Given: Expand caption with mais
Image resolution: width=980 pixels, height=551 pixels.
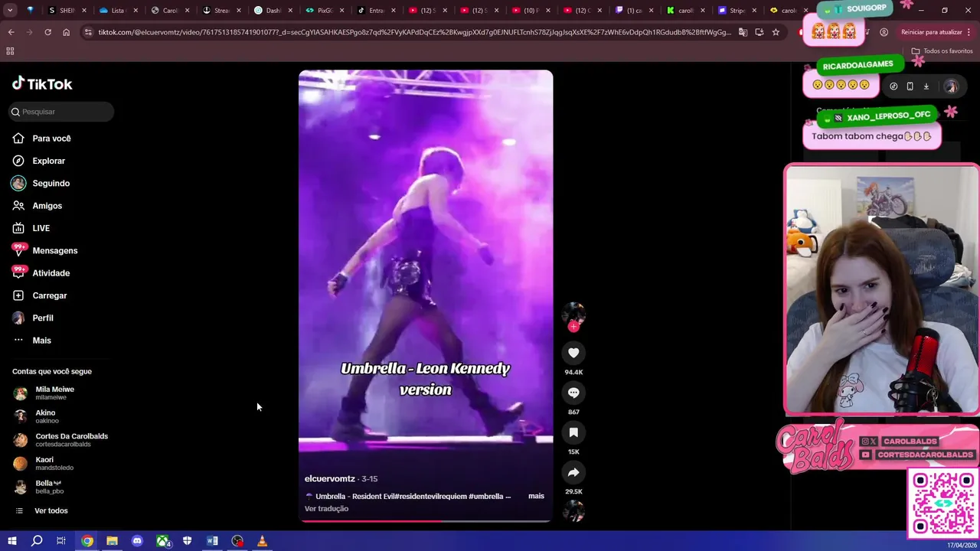Looking at the screenshot, I should click(536, 496).
